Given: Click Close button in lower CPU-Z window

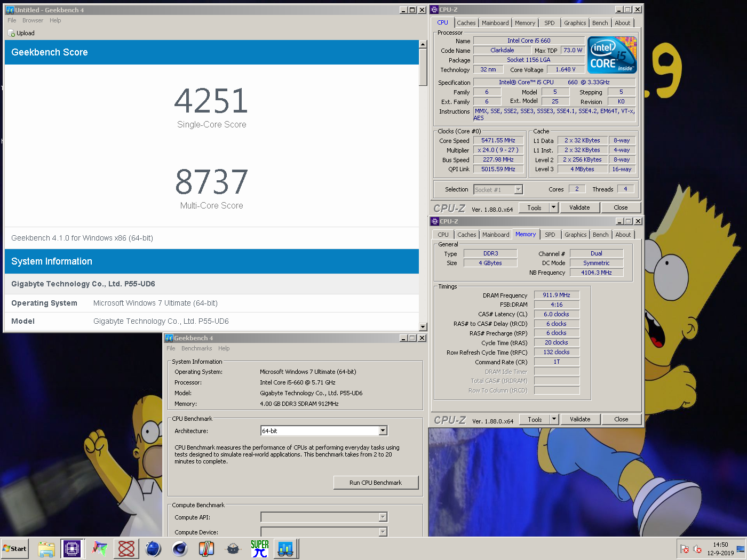Looking at the screenshot, I should [x=621, y=419].
